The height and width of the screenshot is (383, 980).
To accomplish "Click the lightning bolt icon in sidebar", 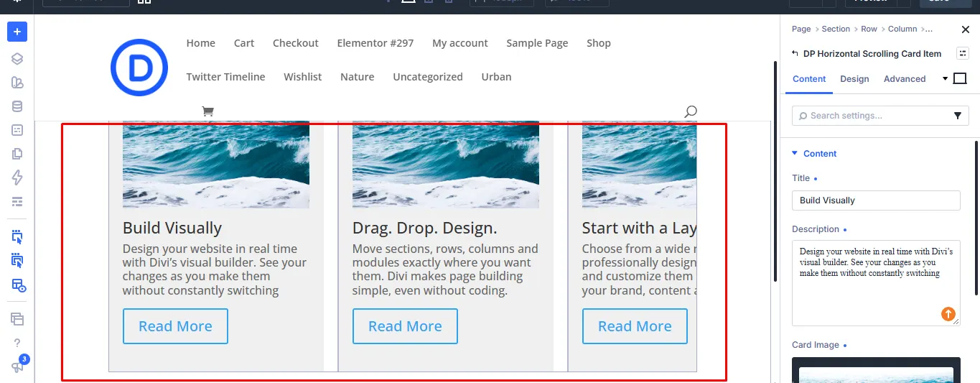I will [x=17, y=177].
